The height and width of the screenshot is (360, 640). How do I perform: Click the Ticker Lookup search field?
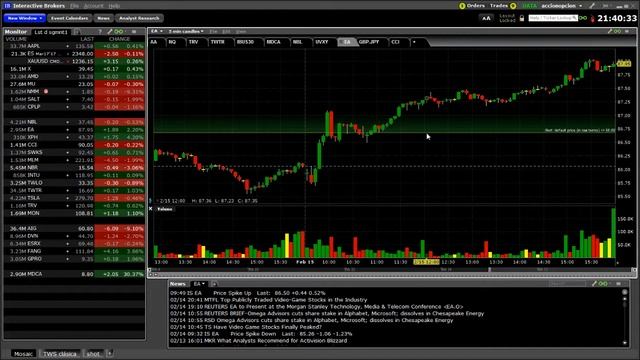(x=553, y=18)
